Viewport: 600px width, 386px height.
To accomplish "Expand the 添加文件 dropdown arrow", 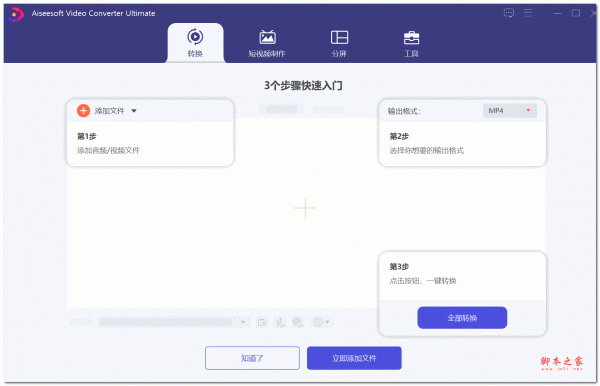I will coord(134,111).
